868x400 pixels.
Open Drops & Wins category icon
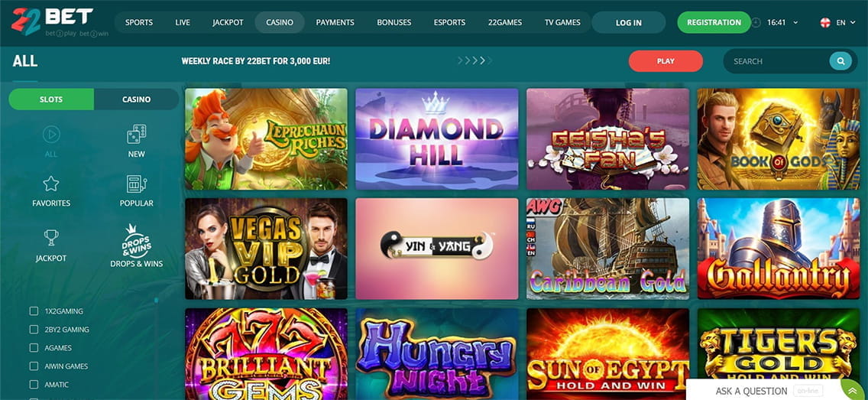(x=136, y=241)
